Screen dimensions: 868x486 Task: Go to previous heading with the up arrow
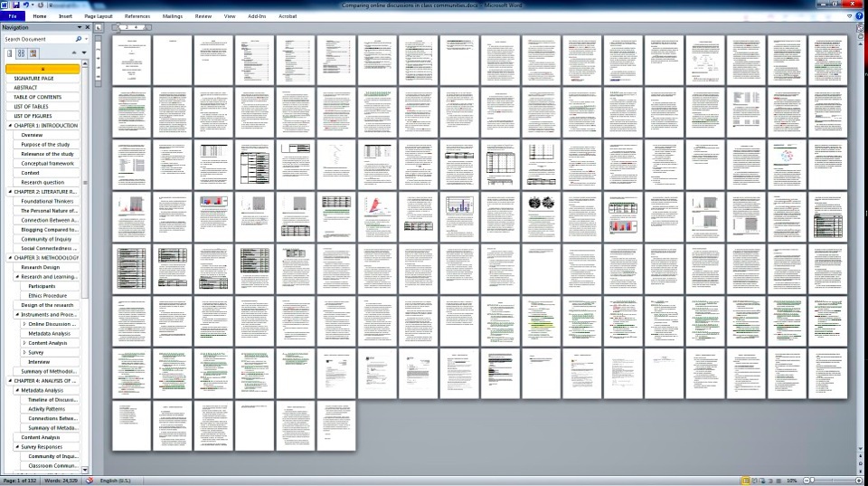point(74,52)
